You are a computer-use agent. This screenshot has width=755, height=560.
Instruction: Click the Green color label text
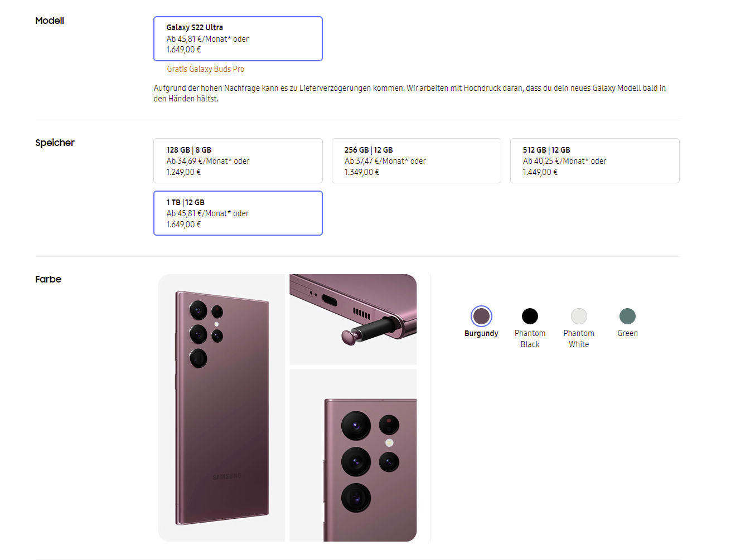[627, 333]
